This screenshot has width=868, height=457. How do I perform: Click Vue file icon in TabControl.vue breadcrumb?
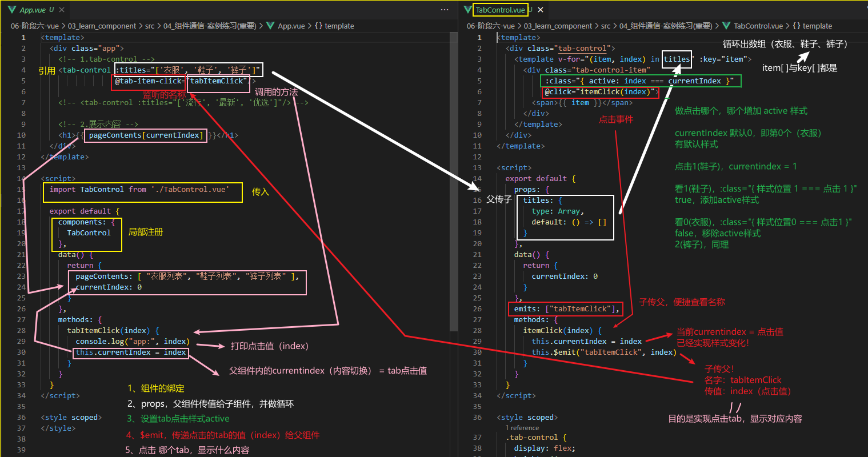pos(726,26)
